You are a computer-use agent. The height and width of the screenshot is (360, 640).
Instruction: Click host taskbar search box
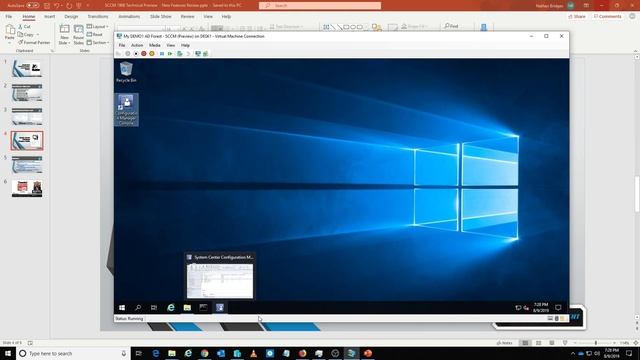pos(73,353)
